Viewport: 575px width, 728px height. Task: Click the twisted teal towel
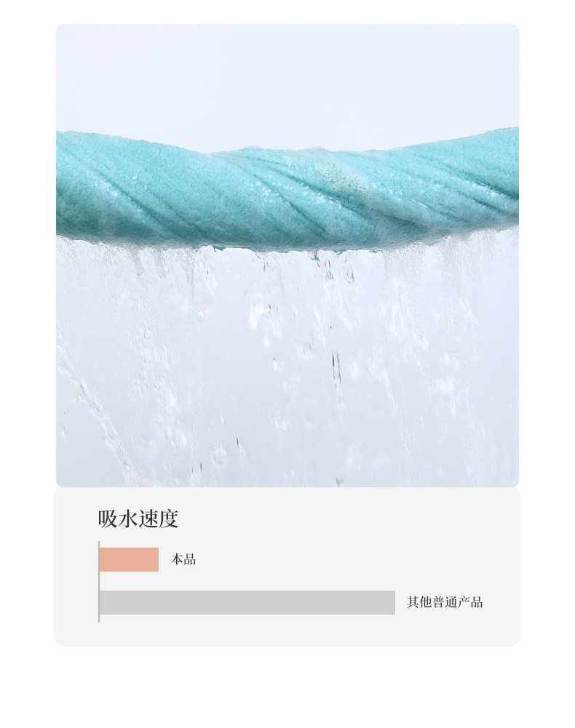[287, 191]
